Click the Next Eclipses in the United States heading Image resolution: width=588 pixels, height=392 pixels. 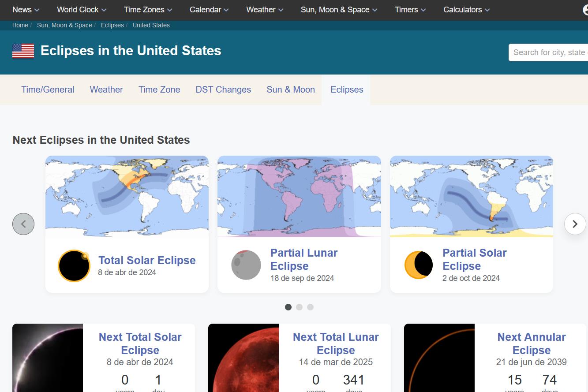[101, 140]
